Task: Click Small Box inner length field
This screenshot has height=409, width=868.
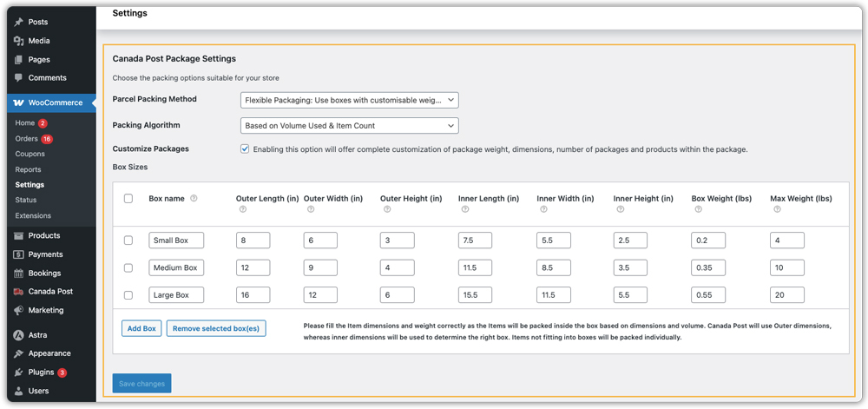Action: (x=476, y=241)
